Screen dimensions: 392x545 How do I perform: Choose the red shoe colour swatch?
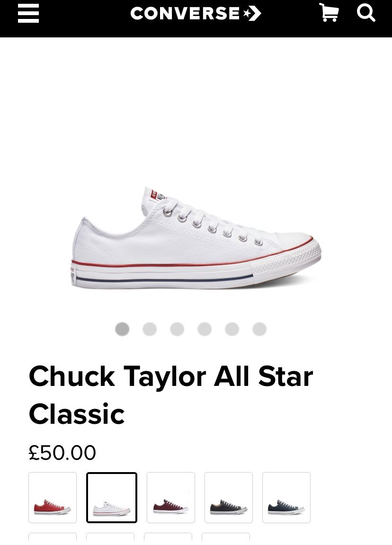click(x=53, y=497)
